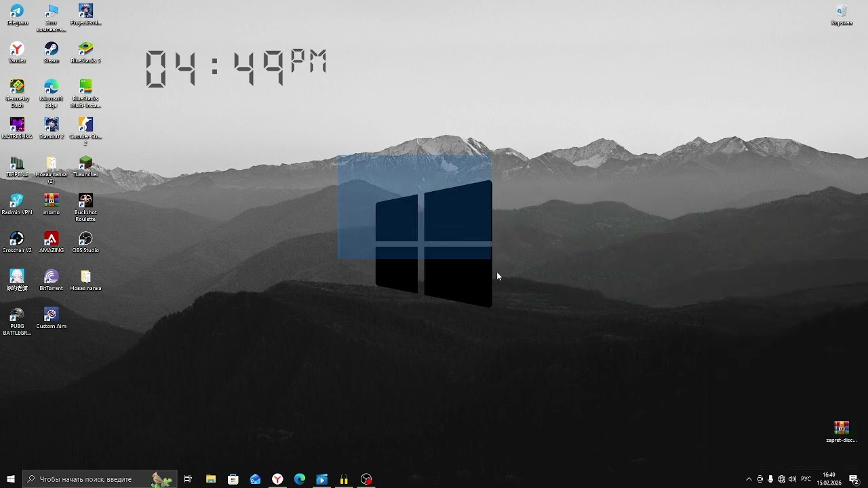Switch the РУС input language indicator
Screen dimensions: 868x488
806,479
